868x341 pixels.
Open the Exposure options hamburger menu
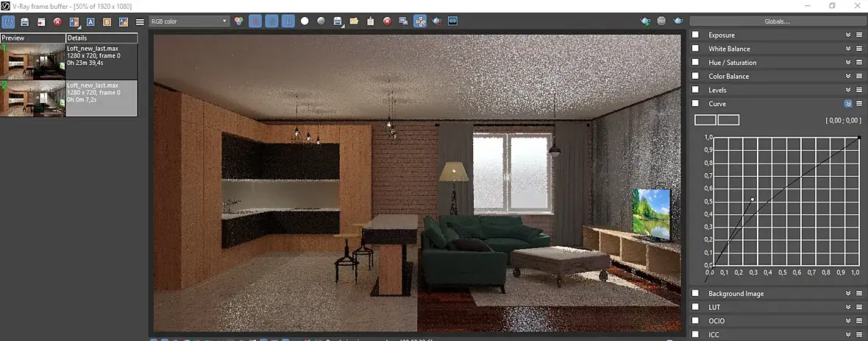pos(860,35)
